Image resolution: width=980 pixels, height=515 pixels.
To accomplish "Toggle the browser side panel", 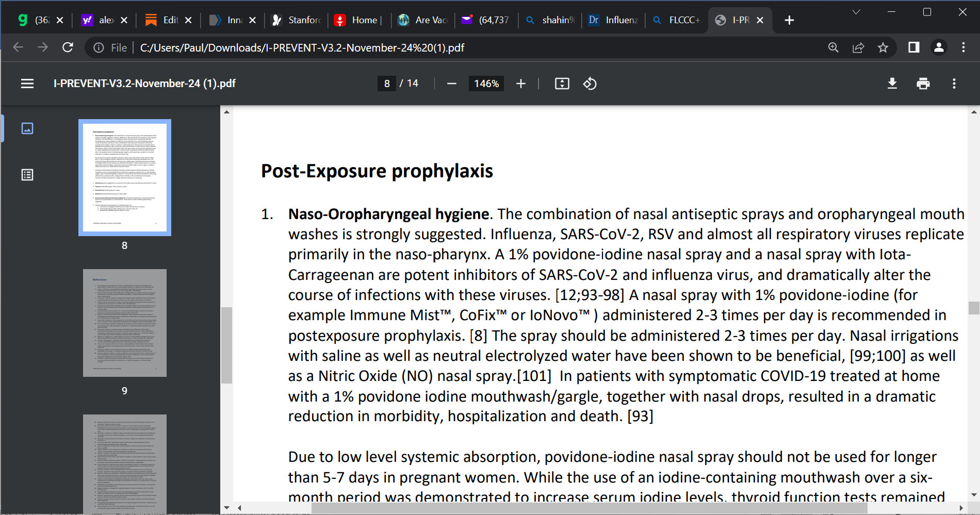I will (914, 47).
